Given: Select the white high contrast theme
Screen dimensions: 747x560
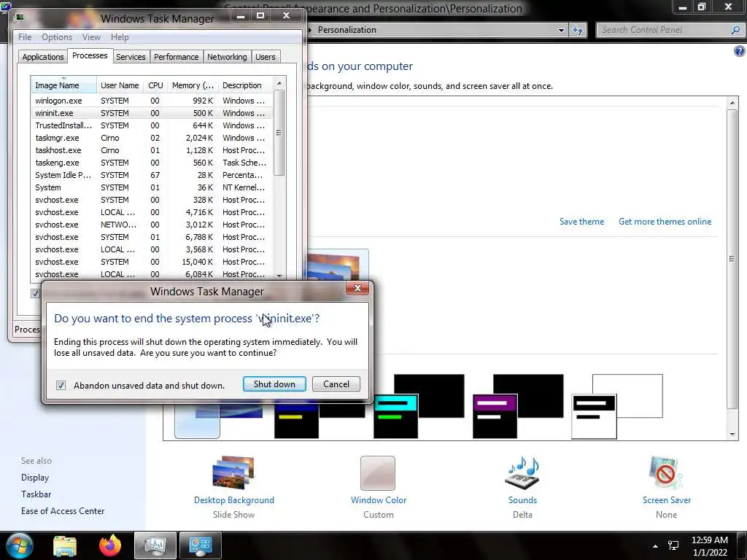Looking at the screenshot, I should click(617, 405).
